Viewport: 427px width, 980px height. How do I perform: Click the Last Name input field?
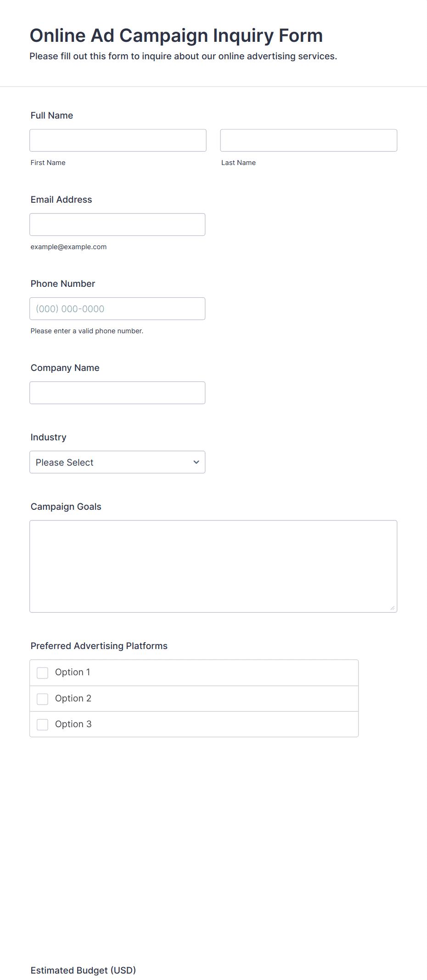pyautogui.click(x=309, y=140)
